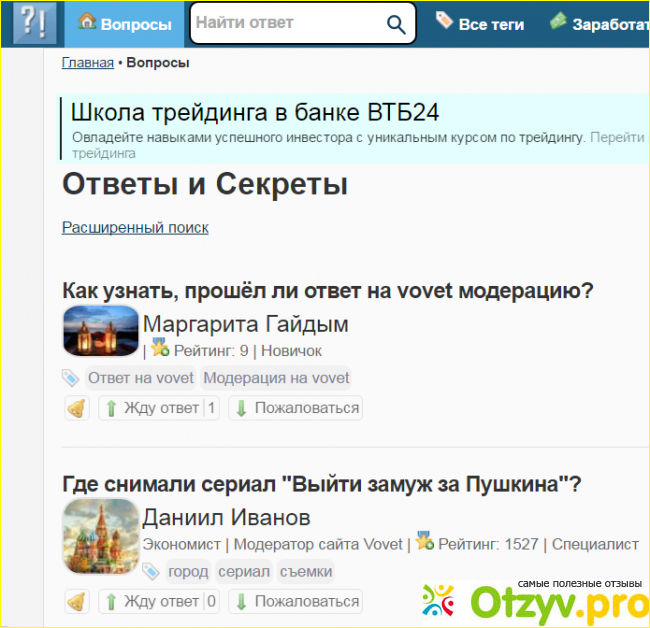Open the "Расширенный поиск" link
650x628 pixels.
click(135, 227)
